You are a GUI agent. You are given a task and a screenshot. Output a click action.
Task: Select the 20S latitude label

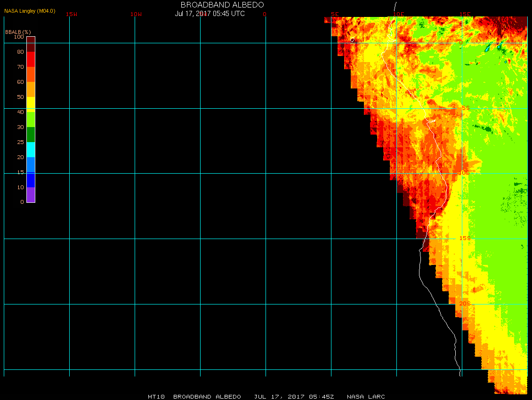465,304
